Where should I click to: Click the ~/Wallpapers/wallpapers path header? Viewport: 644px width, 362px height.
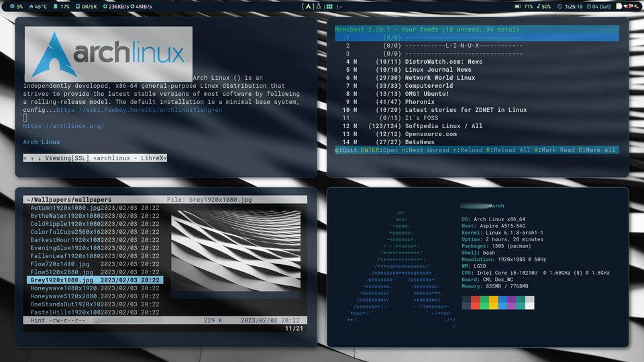coord(68,200)
